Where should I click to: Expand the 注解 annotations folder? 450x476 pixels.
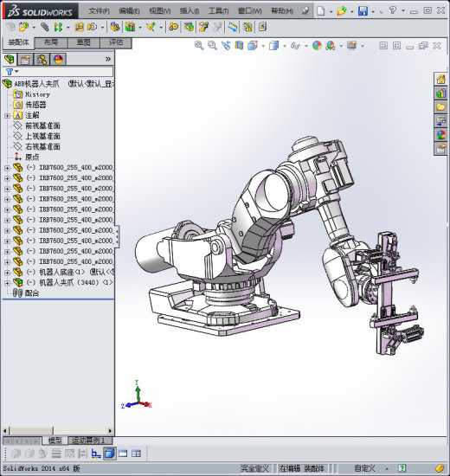click(7, 115)
